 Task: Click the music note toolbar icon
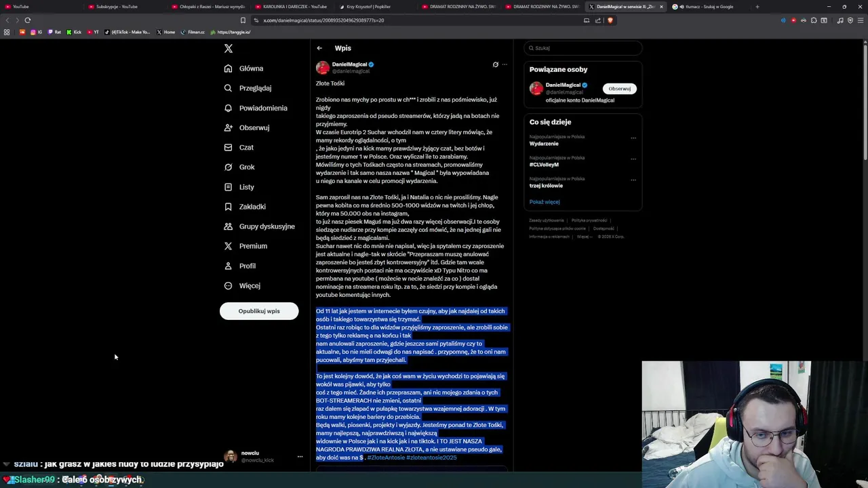[840, 20]
